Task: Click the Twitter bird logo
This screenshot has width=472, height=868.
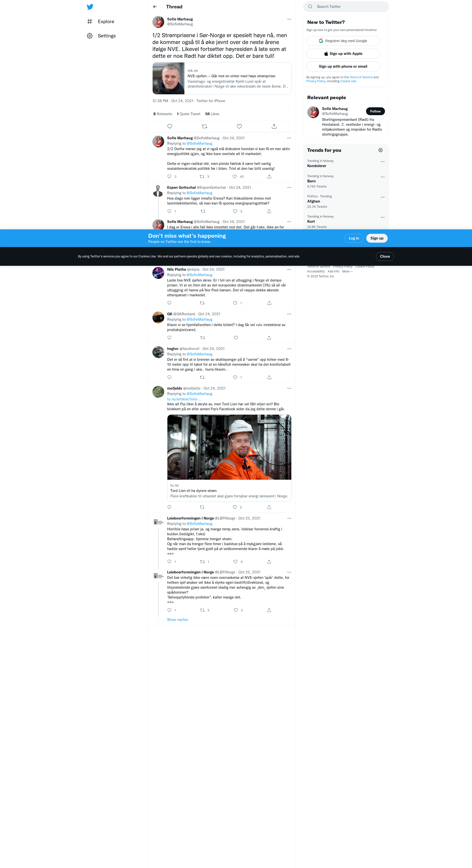Action: coord(90,7)
